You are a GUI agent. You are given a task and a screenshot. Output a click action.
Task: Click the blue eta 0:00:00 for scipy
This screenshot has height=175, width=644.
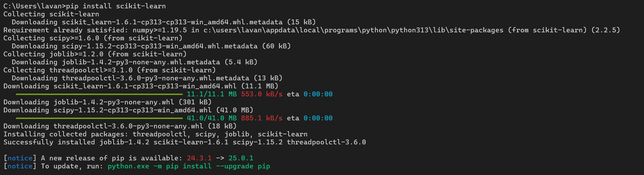coord(318,118)
